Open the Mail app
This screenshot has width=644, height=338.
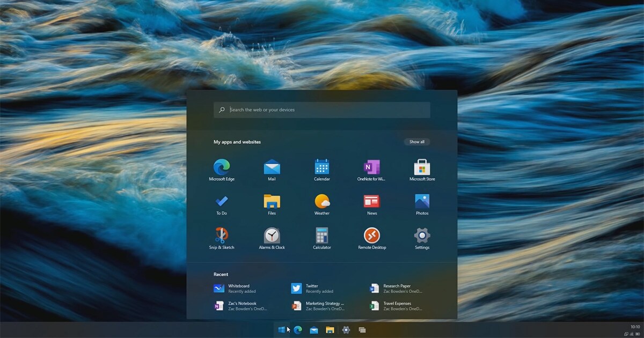[x=272, y=167]
